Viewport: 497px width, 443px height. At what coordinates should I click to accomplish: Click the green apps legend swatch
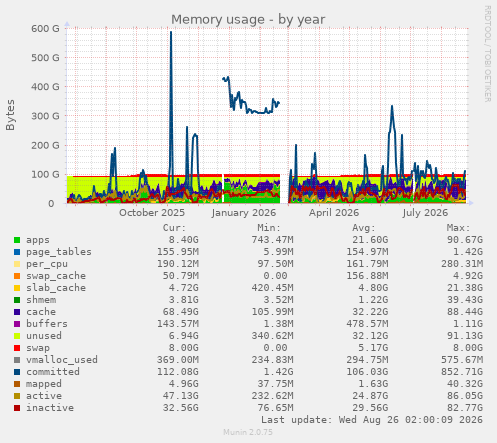point(17,240)
